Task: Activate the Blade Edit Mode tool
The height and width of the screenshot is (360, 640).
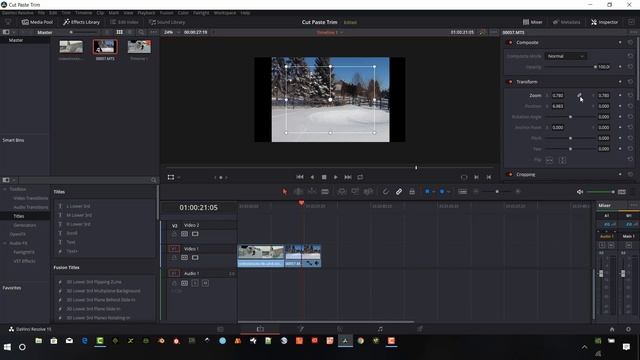Action: tap(325, 191)
